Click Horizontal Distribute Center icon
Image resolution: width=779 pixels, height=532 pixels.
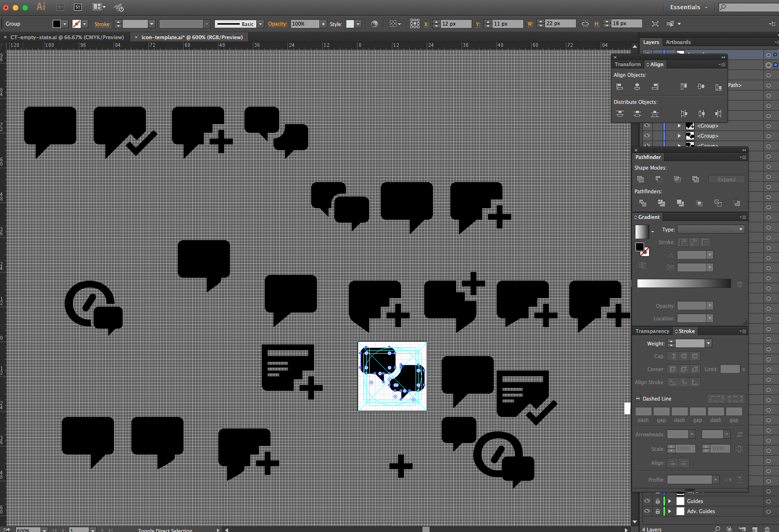[701, 114]
